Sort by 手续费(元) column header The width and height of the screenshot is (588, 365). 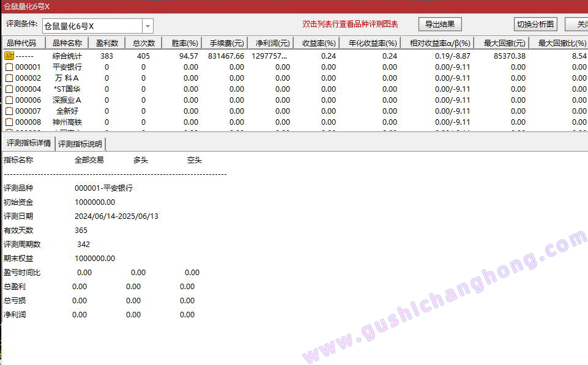(x=225, y=43)
